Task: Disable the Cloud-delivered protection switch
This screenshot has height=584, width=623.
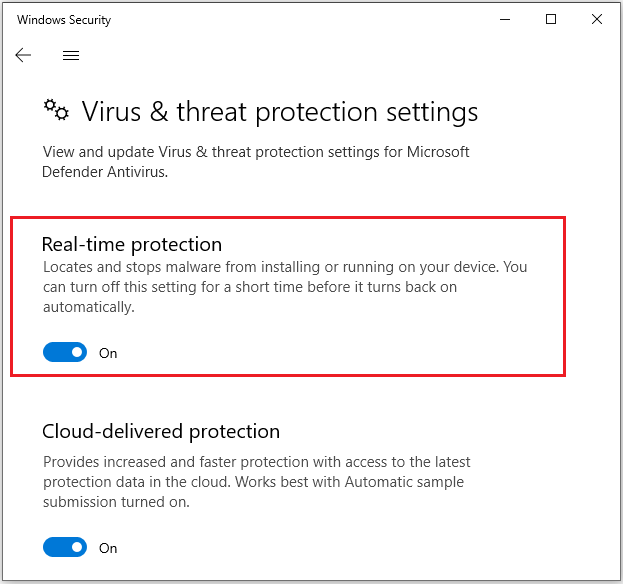Action: (x=65, y=547)
